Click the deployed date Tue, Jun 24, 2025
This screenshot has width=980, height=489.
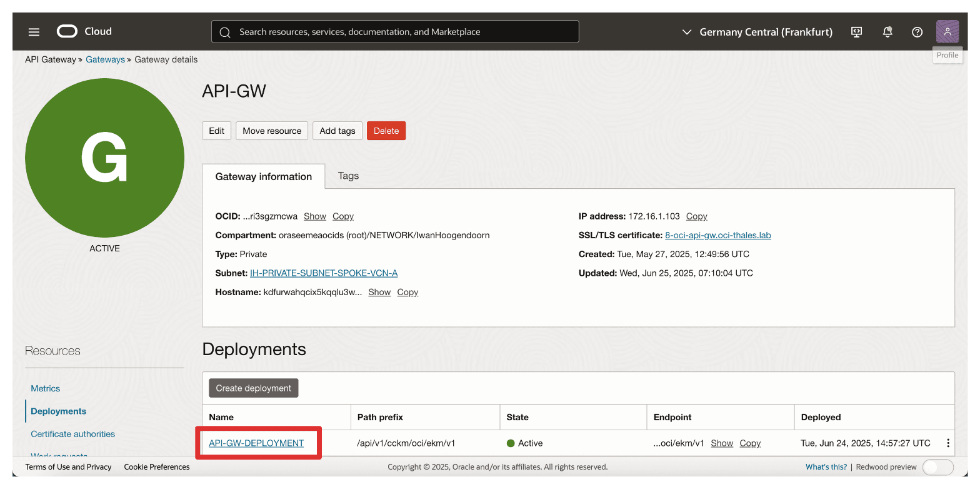click(866, 443)
